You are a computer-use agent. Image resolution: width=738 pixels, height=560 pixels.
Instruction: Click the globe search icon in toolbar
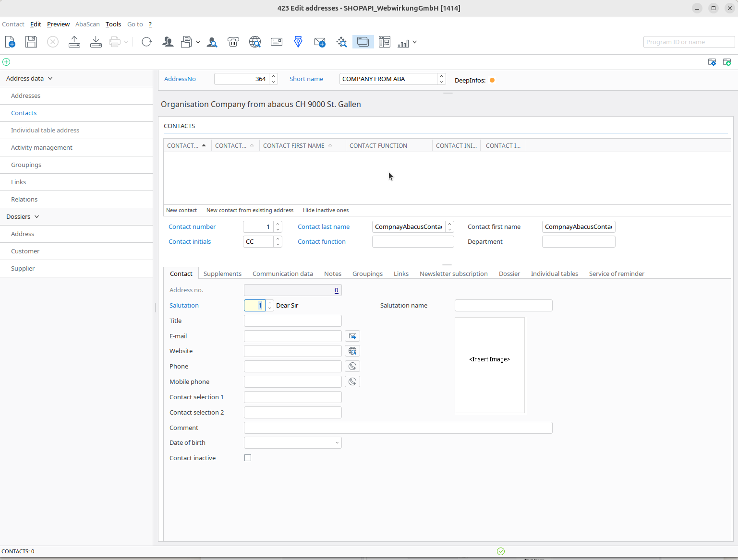pos(255,42)
